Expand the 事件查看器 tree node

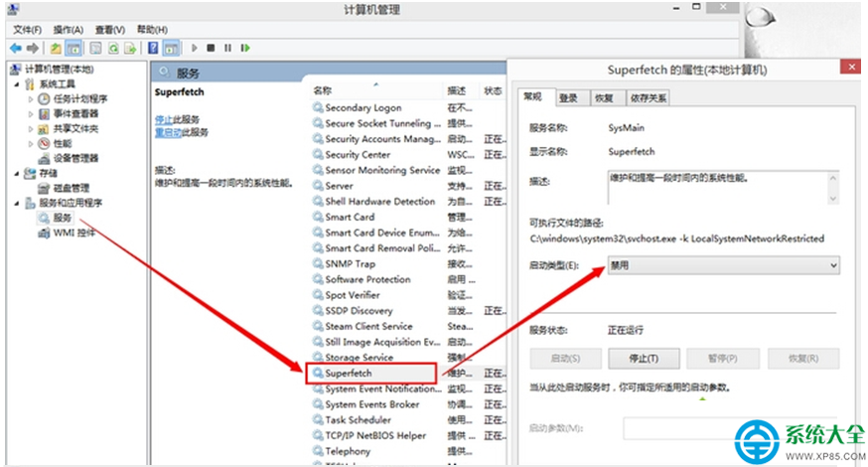pos(31,114)
